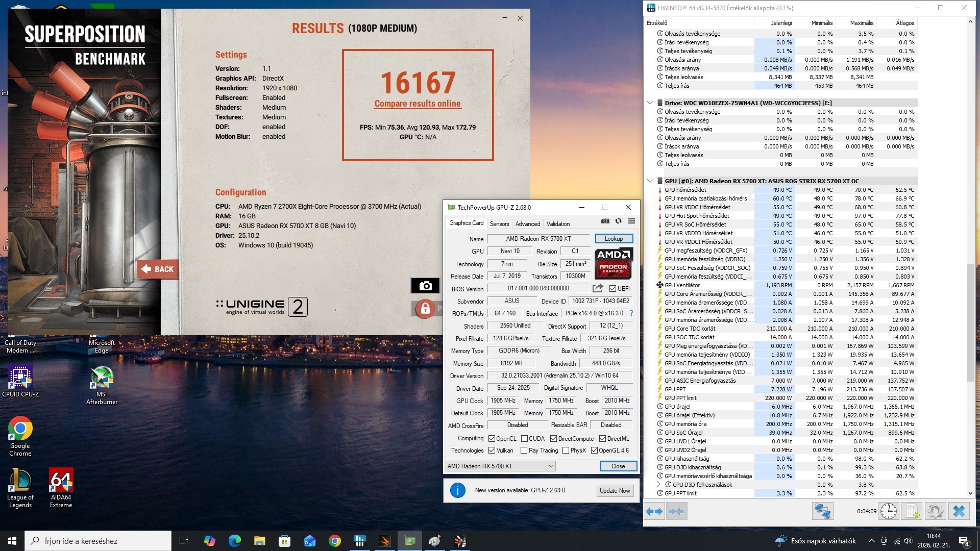
Task: Collapse the GPU [#0] AMD Radeon sensor group
Action: coord(650,181)
